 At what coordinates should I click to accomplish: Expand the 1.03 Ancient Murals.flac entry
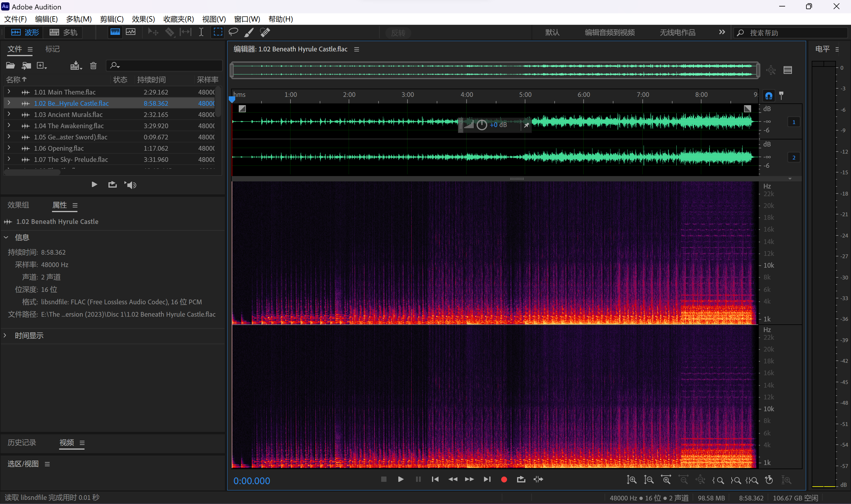pos(9,114)
